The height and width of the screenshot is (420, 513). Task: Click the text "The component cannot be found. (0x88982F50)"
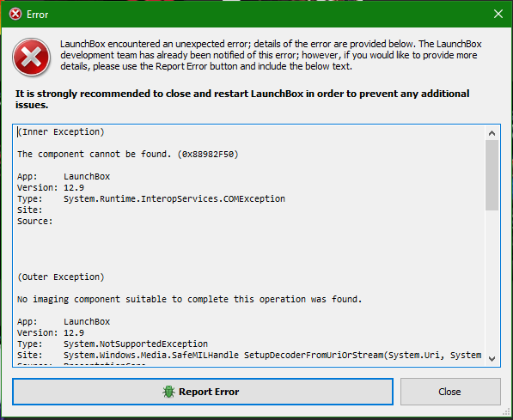pos(128,154)
